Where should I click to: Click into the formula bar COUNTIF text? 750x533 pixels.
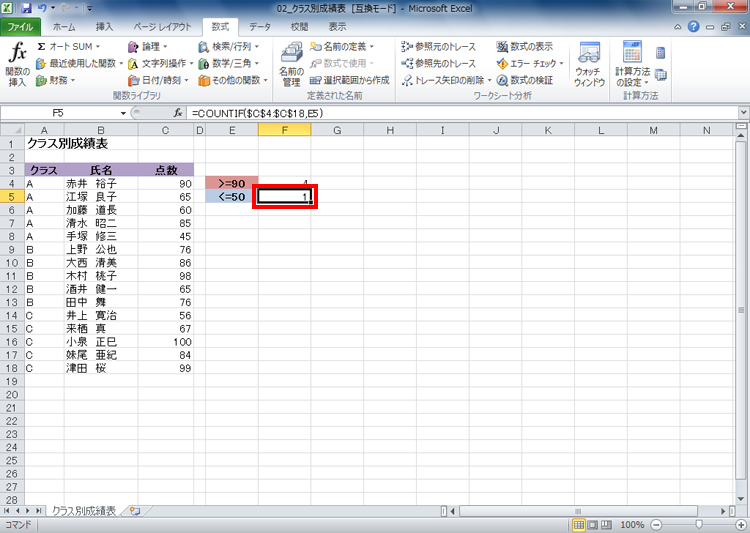(257, 113)
